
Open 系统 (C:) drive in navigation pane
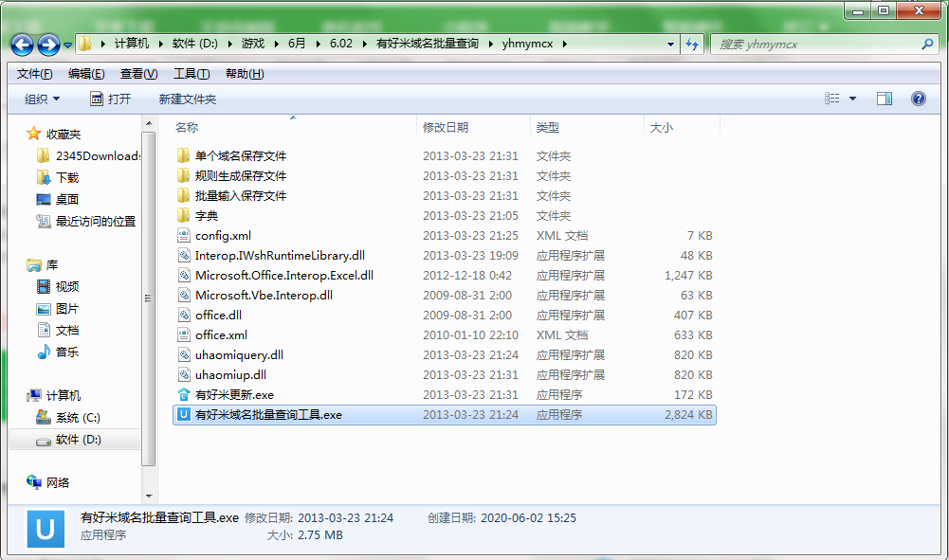[x=78, y=417]
